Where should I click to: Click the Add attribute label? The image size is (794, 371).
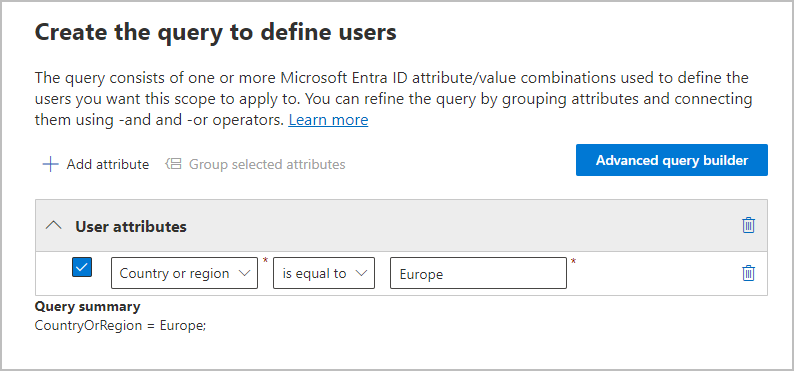pos(108,164)
